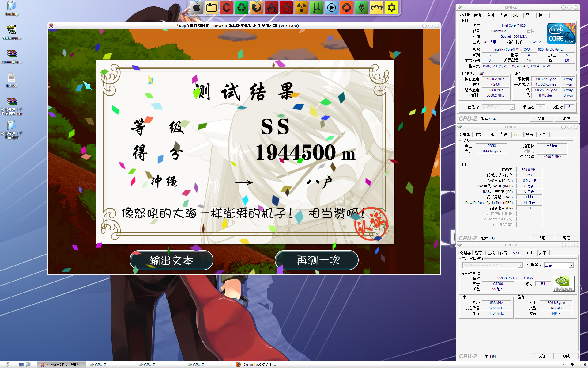Click the 1944500 m score value

click(305, 152)
